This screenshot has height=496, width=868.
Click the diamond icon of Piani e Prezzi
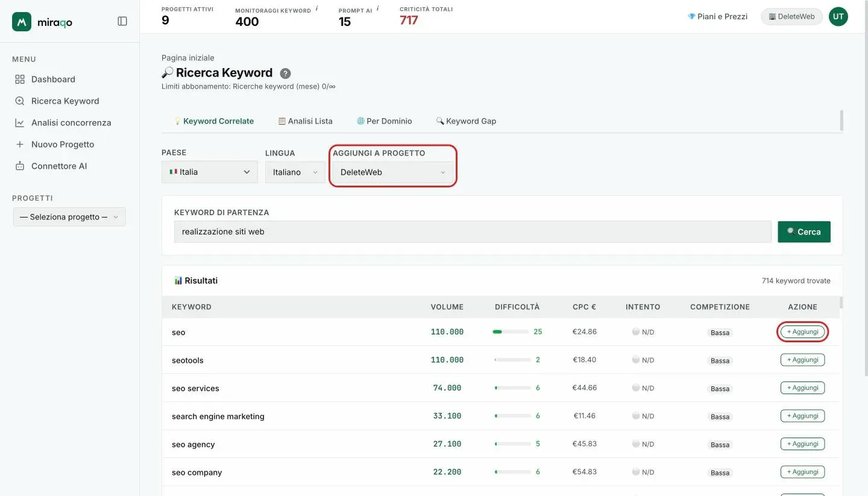click(691, 16)
